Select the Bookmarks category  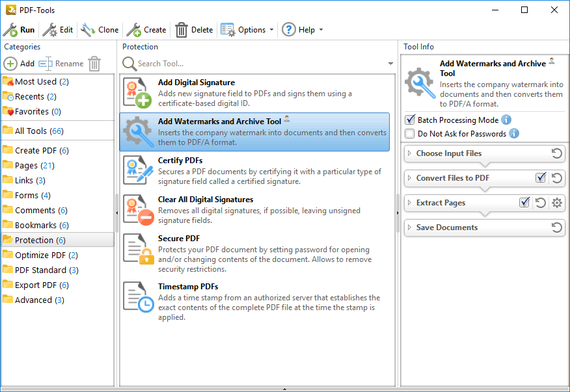pyautogui.click(x=57, y=225)
